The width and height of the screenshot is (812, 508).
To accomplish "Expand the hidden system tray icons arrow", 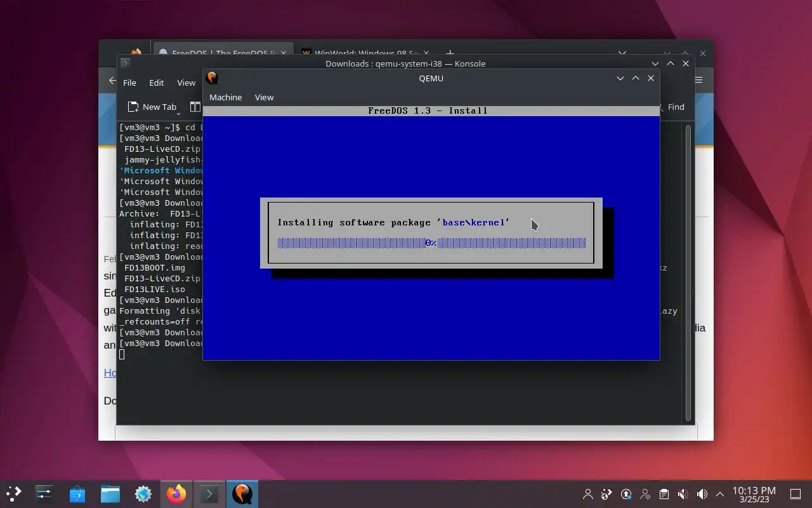I will click(720, 494).
